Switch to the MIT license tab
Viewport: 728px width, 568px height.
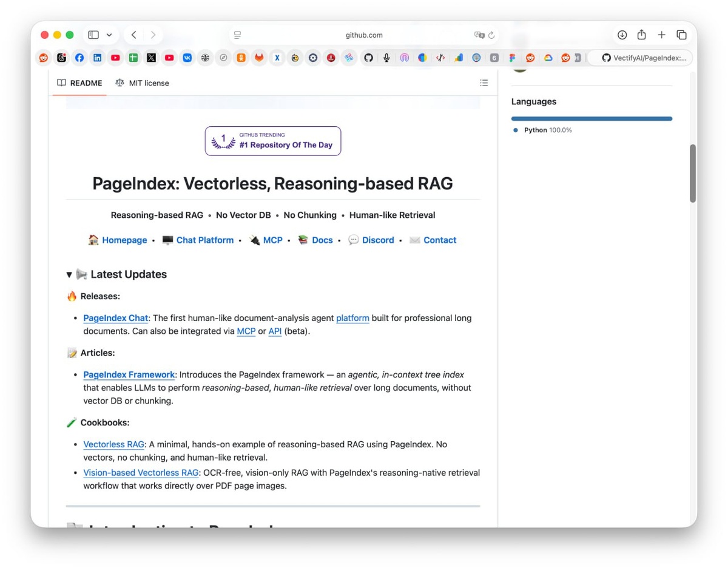point(142,83)
